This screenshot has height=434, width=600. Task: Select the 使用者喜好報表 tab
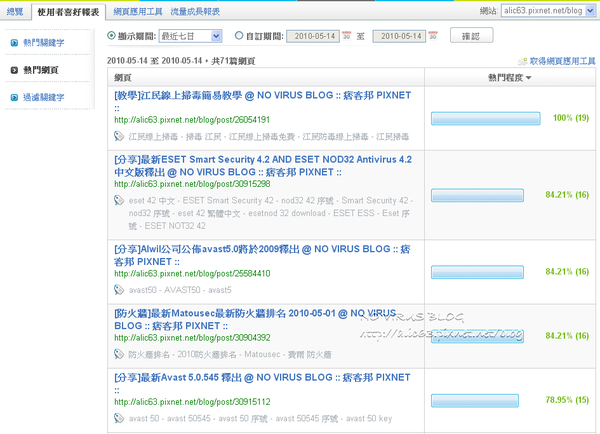click(68, 12)
